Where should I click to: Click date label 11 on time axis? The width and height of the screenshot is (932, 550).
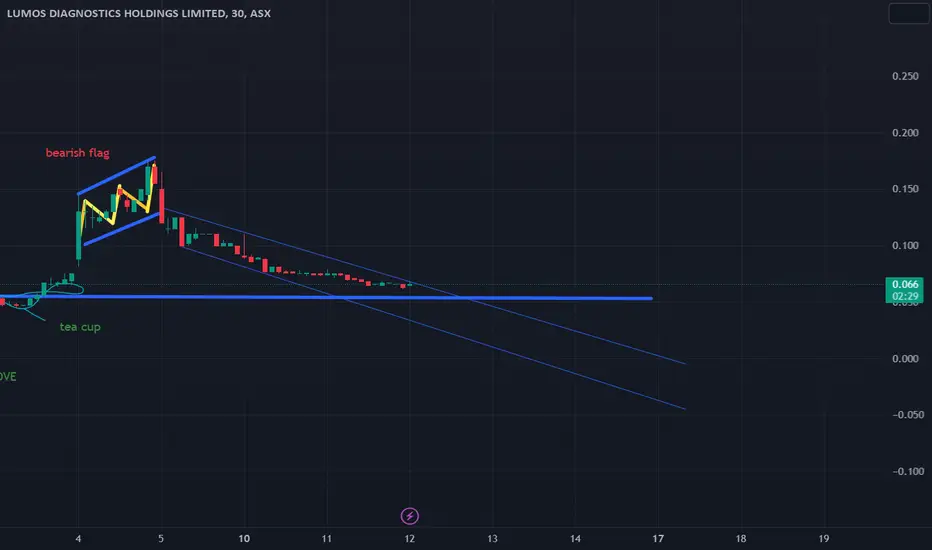(x=326, y=539)
